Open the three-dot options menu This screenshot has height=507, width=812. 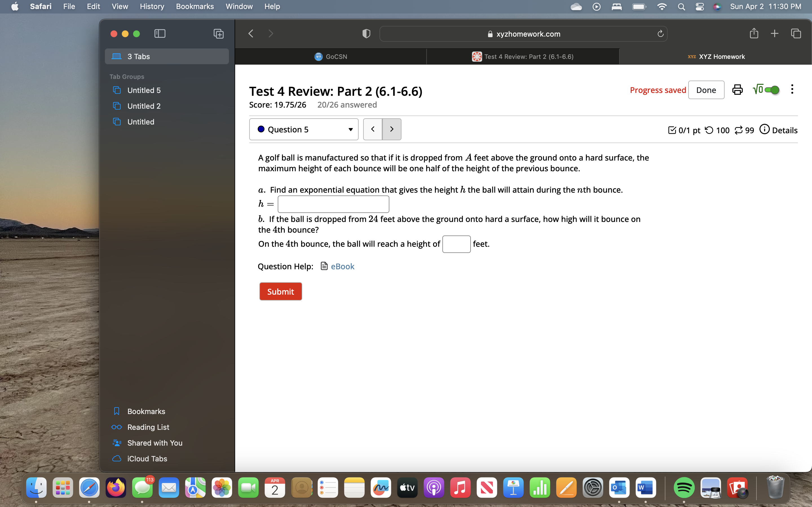(792, 90)
